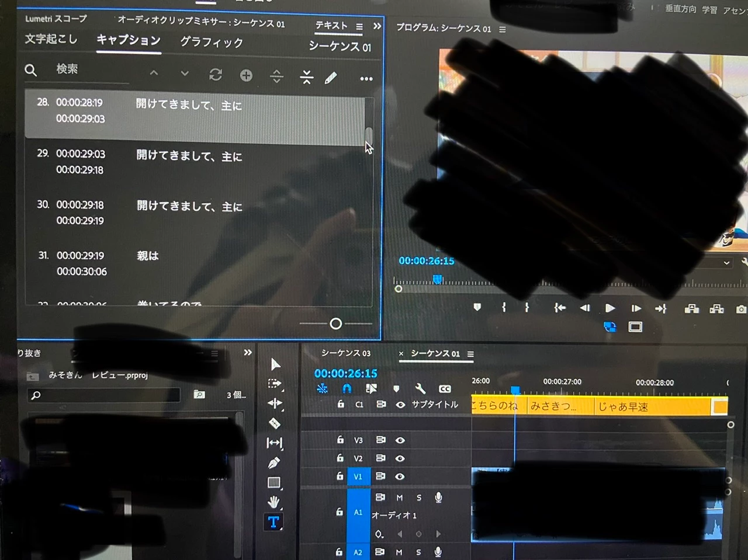Click Go to Out point button

coord(661,308)
